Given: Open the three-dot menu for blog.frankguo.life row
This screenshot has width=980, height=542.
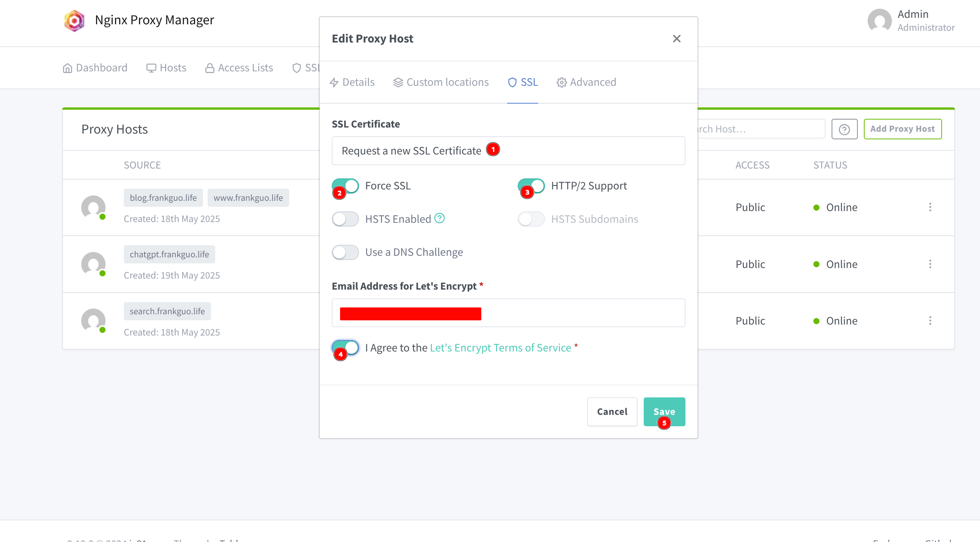Looking at the screenshot, I should (x=930, y=207).
